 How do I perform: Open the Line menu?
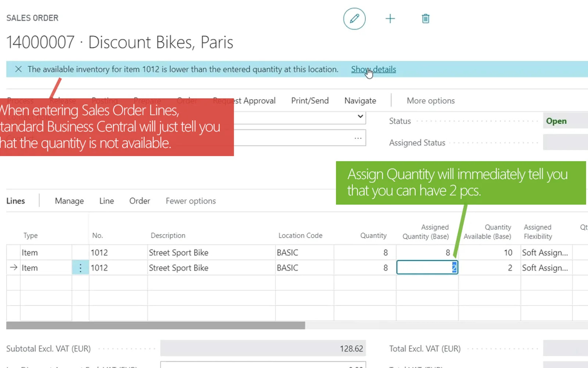pos(107,201)
